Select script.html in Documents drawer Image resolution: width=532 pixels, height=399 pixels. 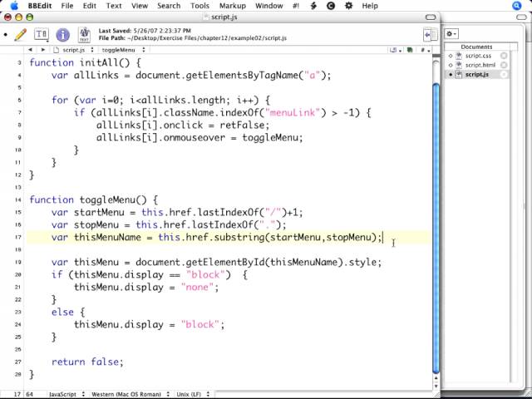click(480, 65)
